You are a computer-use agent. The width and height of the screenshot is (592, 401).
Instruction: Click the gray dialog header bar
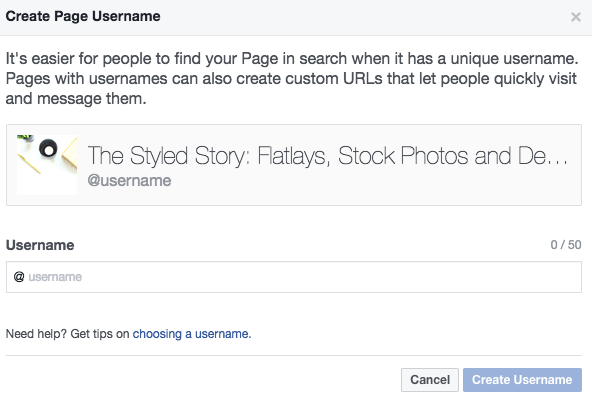[x=296, y=17]
